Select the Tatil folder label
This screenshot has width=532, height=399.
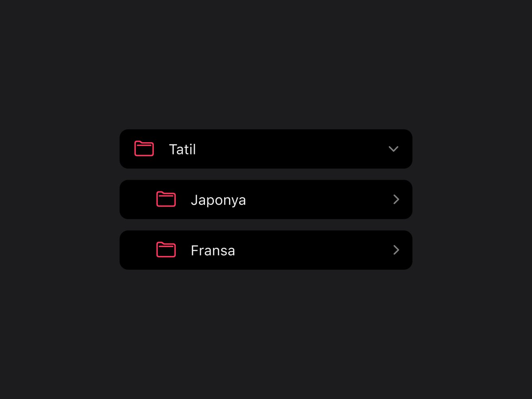point(182,149)
